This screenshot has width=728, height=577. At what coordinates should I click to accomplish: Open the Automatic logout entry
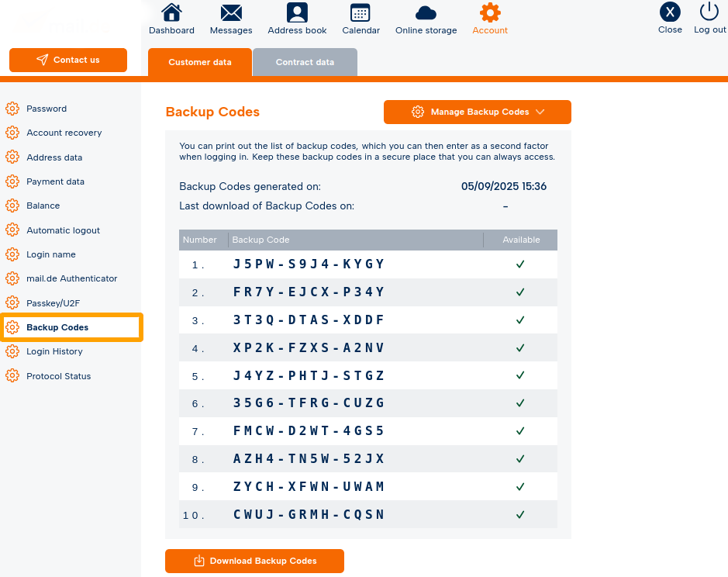[x=63, y=230]
